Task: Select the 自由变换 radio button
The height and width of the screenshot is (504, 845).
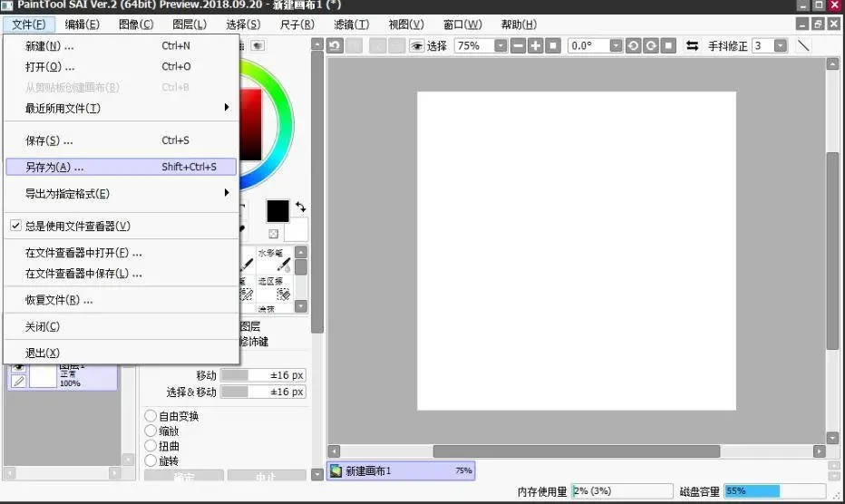Action: click(151, 415)
